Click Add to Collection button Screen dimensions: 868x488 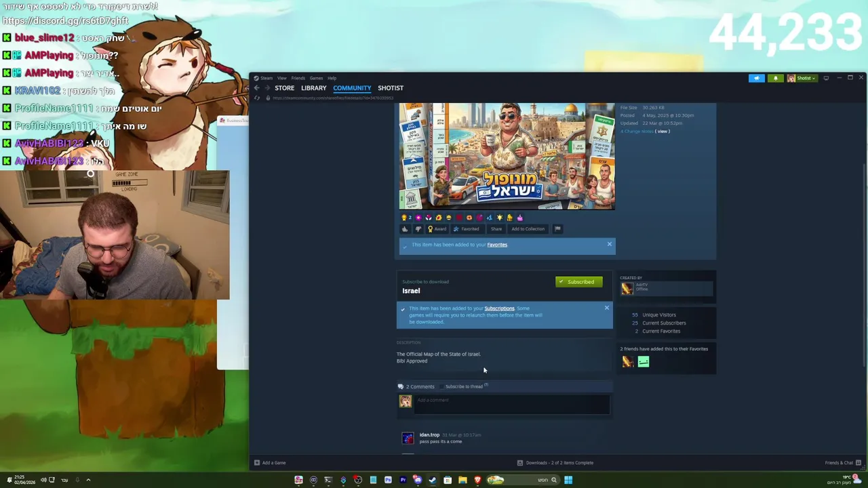528,229
